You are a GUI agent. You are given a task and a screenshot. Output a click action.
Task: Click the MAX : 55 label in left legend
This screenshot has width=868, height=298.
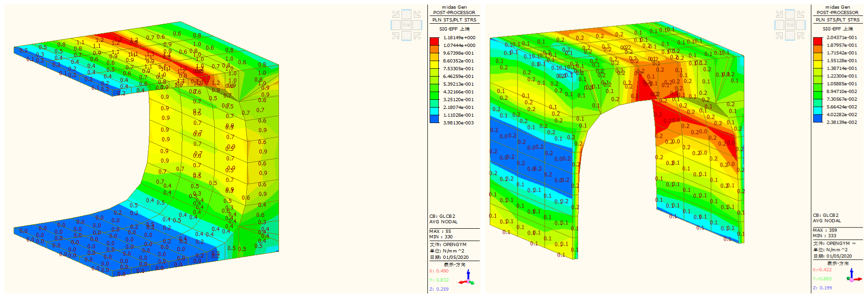click(x=440, y=231)
